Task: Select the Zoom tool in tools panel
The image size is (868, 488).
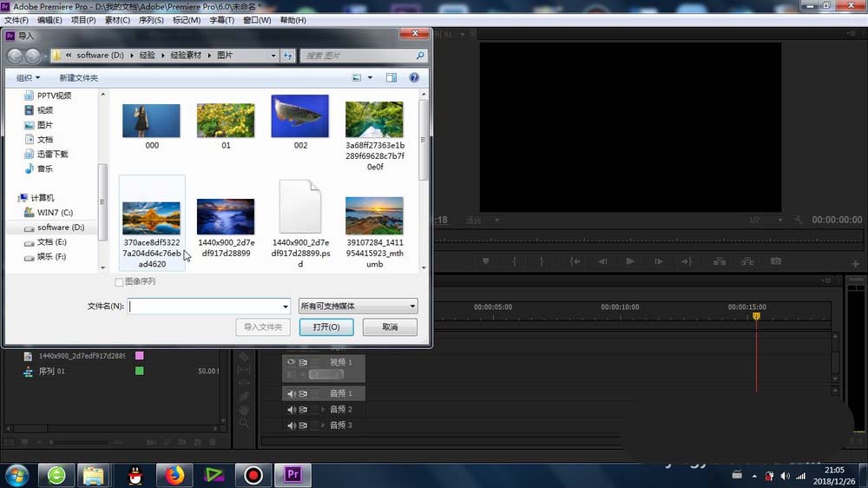Action: pyautogui.click(x=244, y=423)
